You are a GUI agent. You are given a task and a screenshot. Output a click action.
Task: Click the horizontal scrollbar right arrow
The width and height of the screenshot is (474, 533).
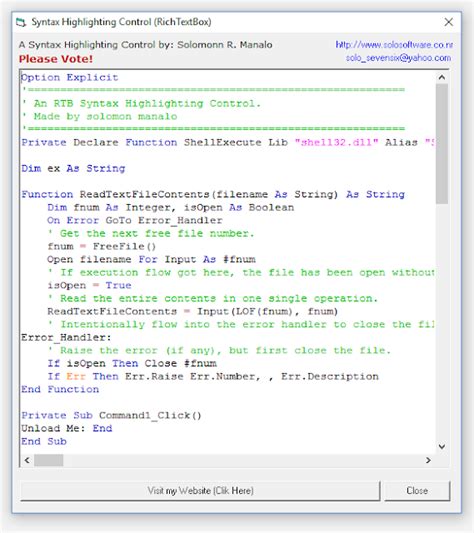[428, 460]
